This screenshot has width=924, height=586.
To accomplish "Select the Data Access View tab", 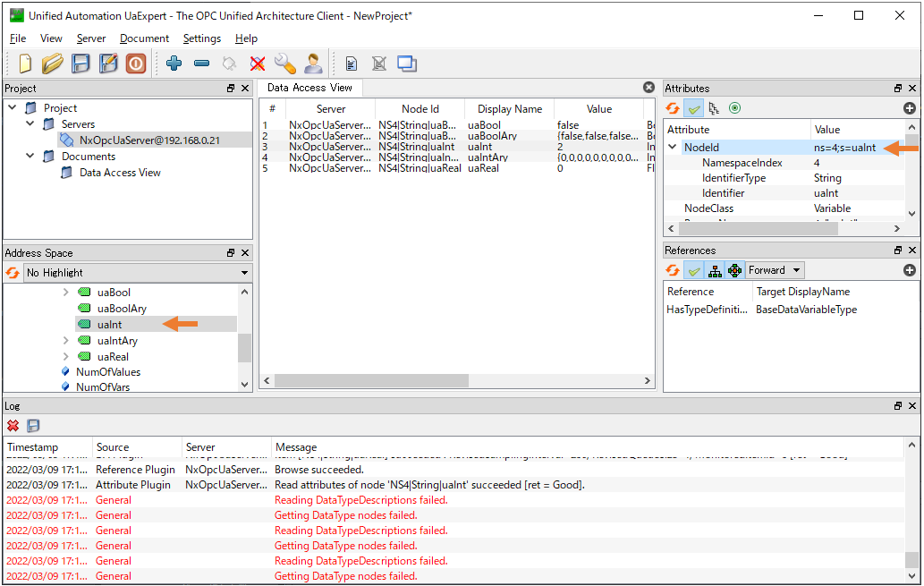I will (309, 88).
